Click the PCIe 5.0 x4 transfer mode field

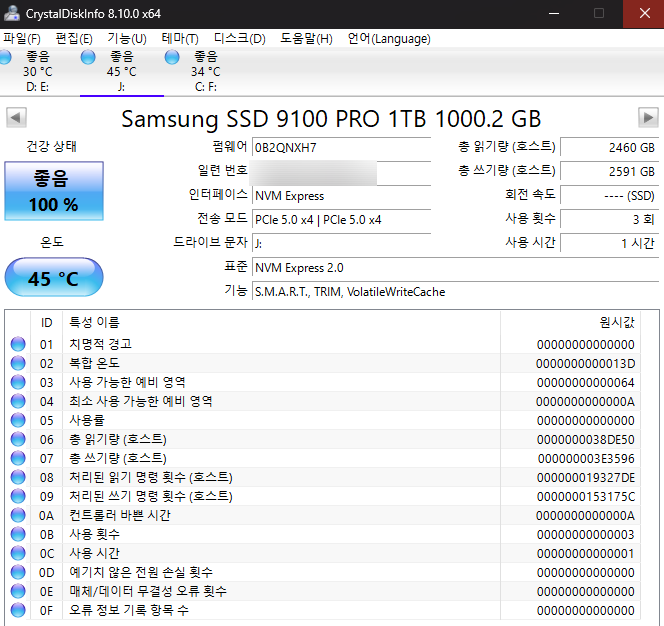click(341, 220)
